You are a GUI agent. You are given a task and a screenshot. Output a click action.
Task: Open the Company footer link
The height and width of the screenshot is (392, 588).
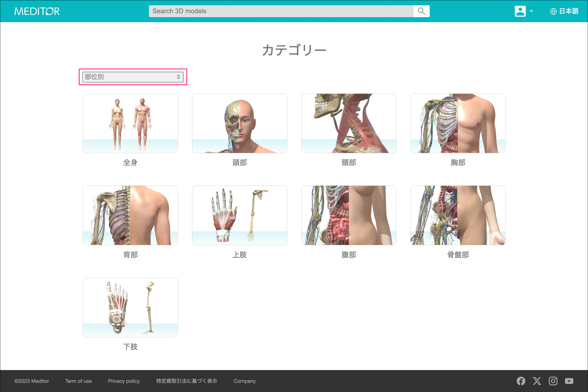tap(245, 381)
